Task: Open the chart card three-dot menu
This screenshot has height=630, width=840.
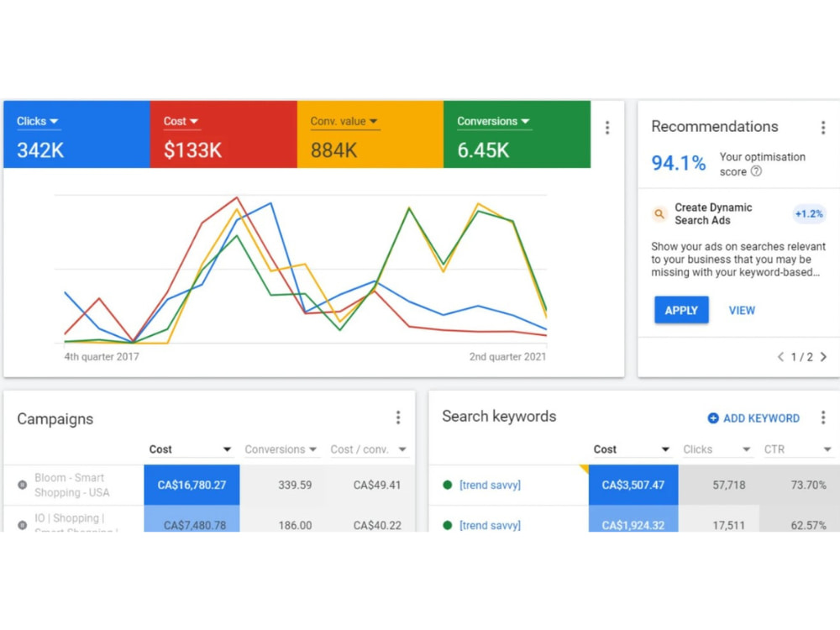Action: pos(607,128)
